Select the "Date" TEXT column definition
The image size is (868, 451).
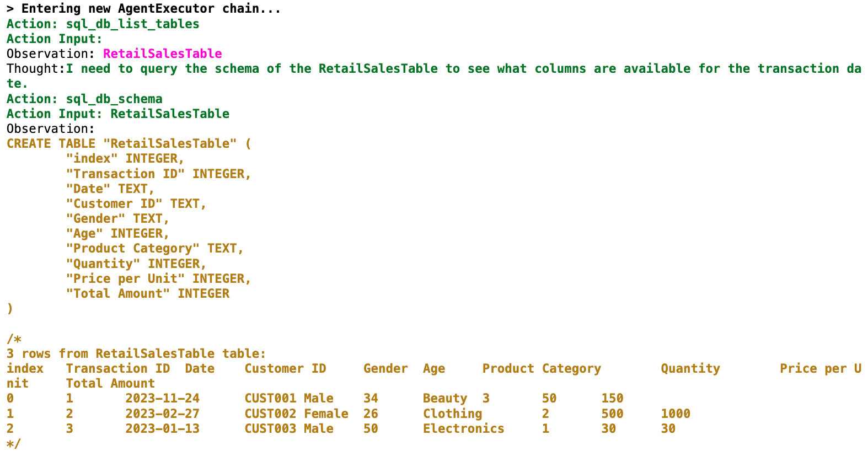110,189
